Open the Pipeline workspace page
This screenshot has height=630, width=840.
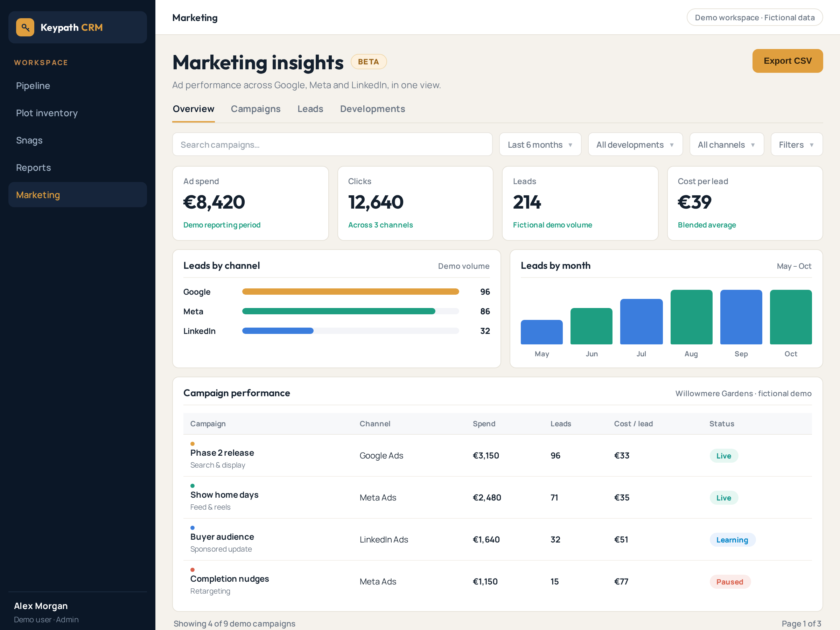(x=77, y=86)
